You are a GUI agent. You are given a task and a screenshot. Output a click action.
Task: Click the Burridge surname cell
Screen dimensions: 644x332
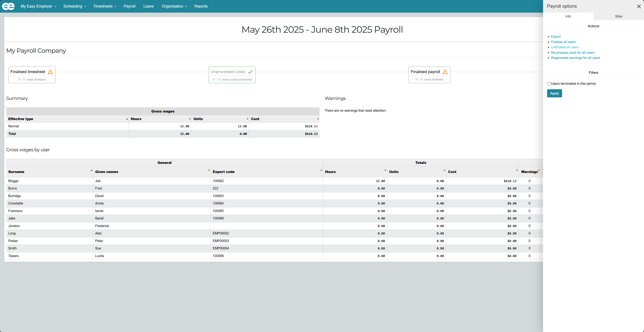pos(49,196)
